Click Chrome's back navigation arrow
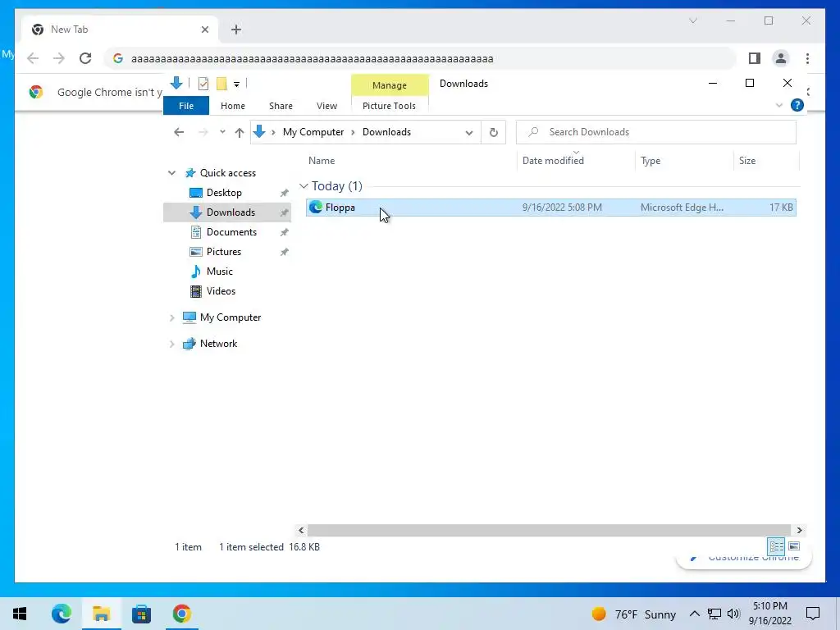The width and height of the screenshot is (840, 630). pyautogui.click(x=33, y=58)
